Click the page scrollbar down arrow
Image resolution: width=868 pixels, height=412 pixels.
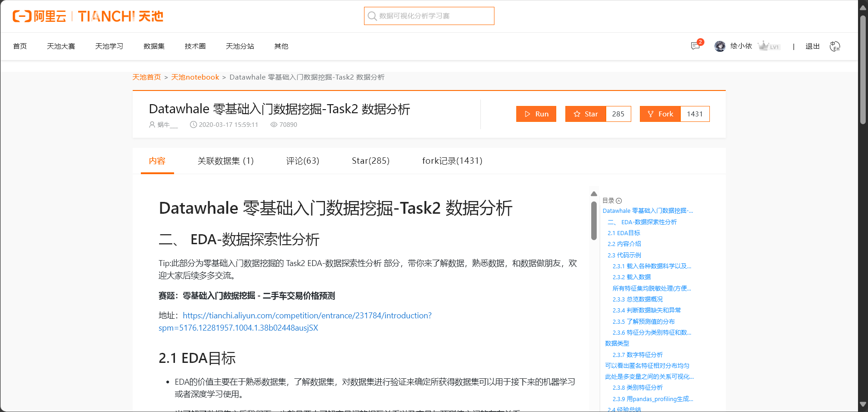pos(863,404)
